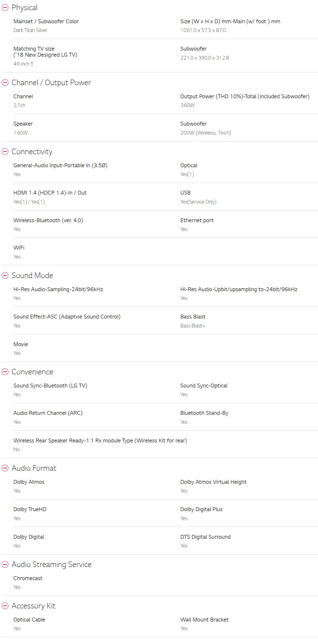
Task: Click the 49 inch TV size value
Action: (x=23, y=64)
